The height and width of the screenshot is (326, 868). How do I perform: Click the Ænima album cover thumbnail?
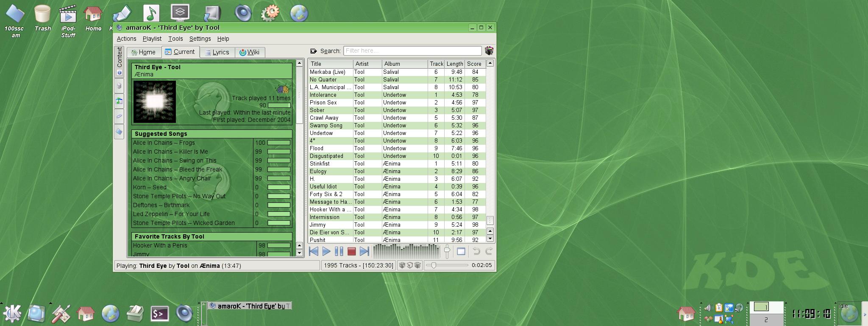pyautogui.click(x=155, y=101)
